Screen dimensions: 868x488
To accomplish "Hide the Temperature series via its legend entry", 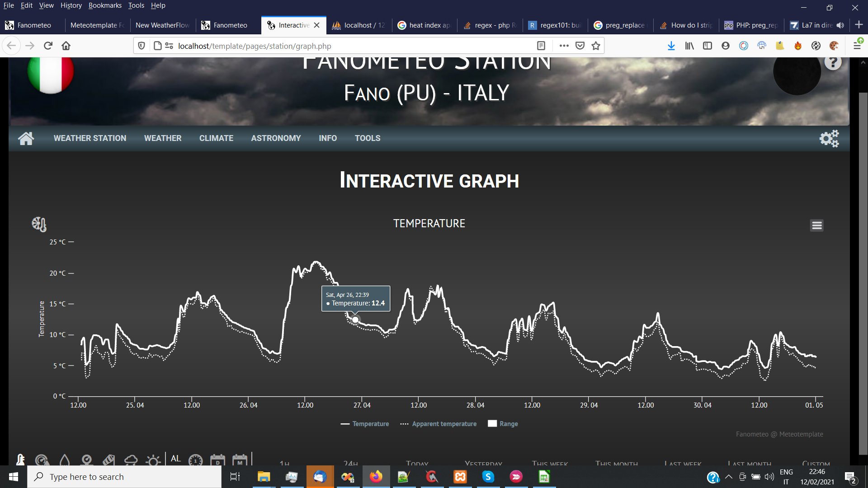I will click(365, 424).
